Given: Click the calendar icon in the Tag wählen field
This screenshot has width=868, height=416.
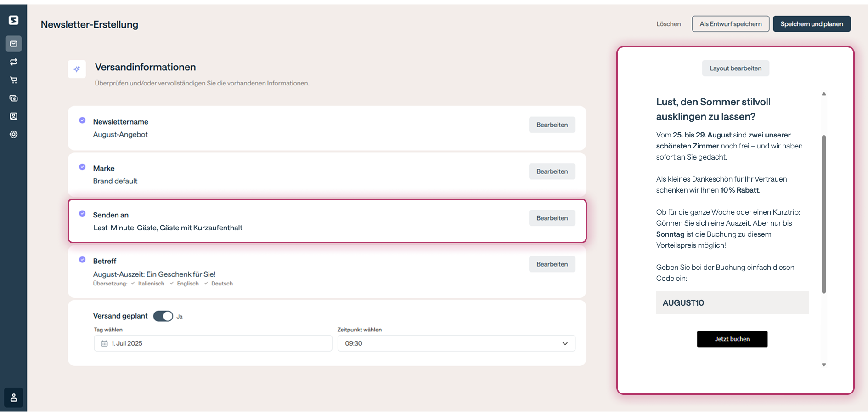Looking at the screenshot, I should click(104, 343).
